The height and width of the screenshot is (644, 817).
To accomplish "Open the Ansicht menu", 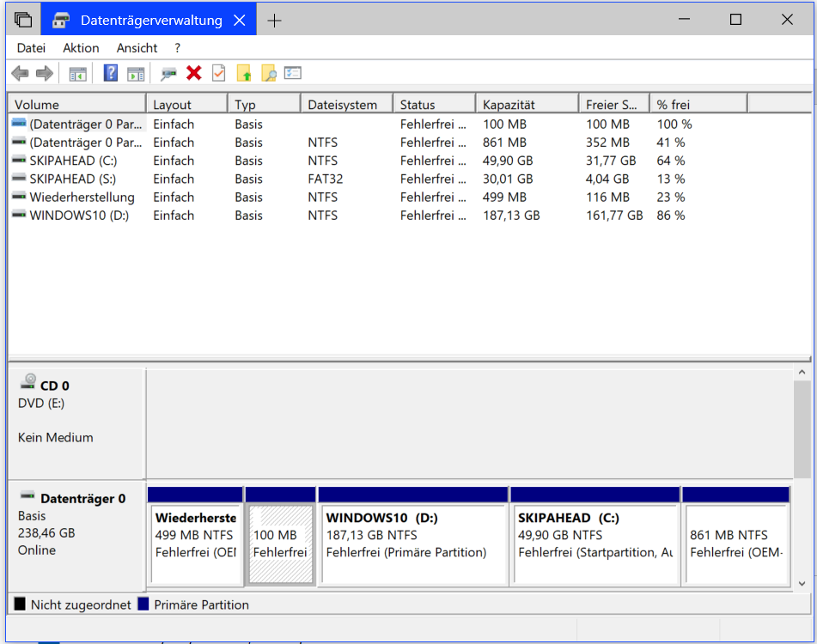I will pyautogui.click(x=137, y=48).
